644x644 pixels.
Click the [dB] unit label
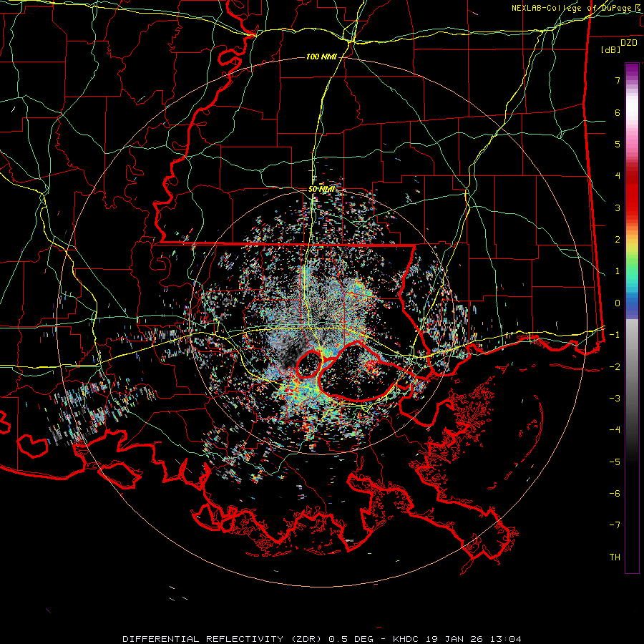(x=610, y=49)
